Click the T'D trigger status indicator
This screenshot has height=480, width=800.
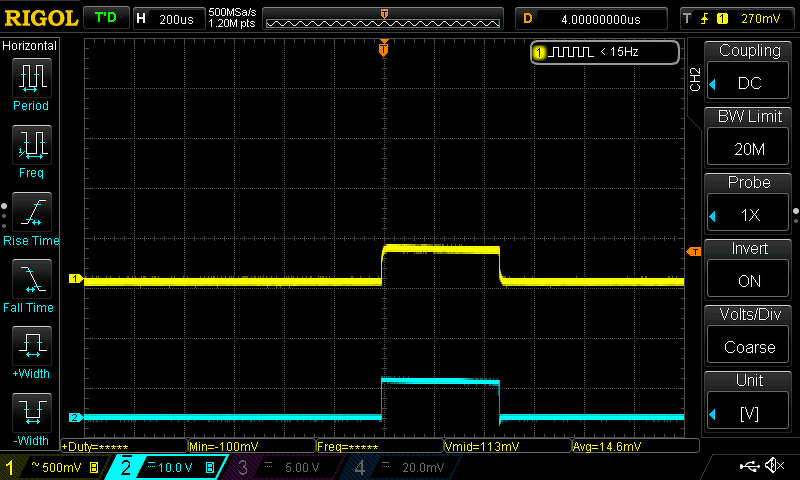[106, 18]
